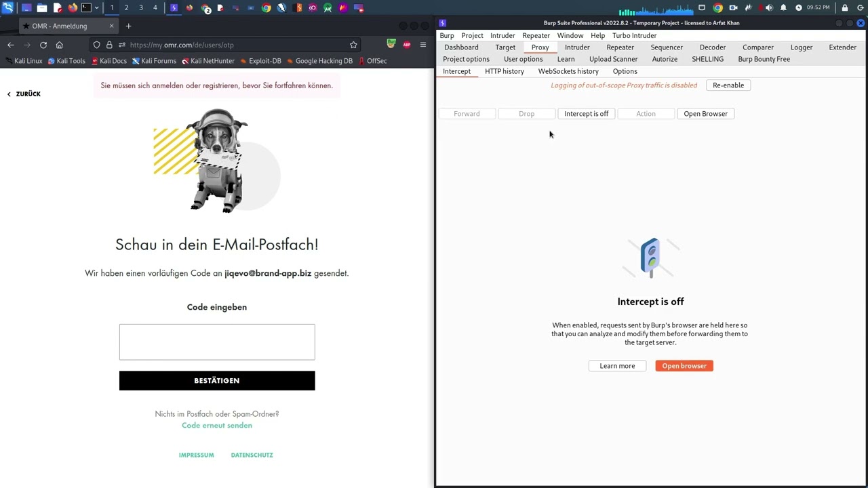Click the Firefox tracking protection shield icon
The height and width of the screenshot is (488, 868).
click(96, 45)
